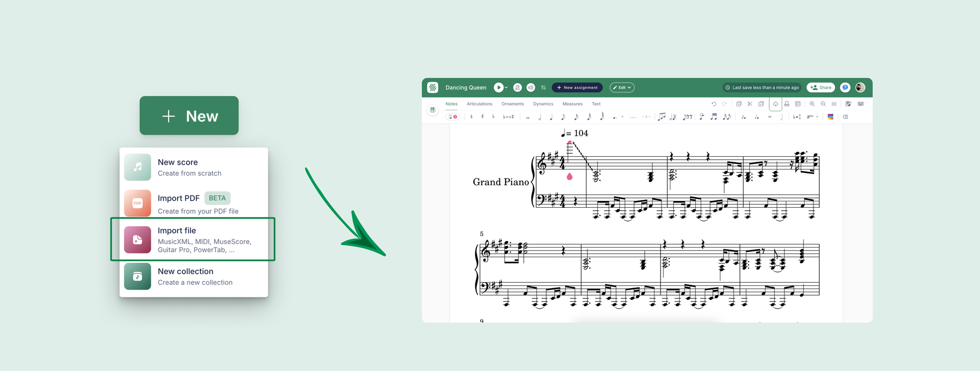Toggle the playback volume speaker icon
The image size is (980, 371).
point(531,88)
